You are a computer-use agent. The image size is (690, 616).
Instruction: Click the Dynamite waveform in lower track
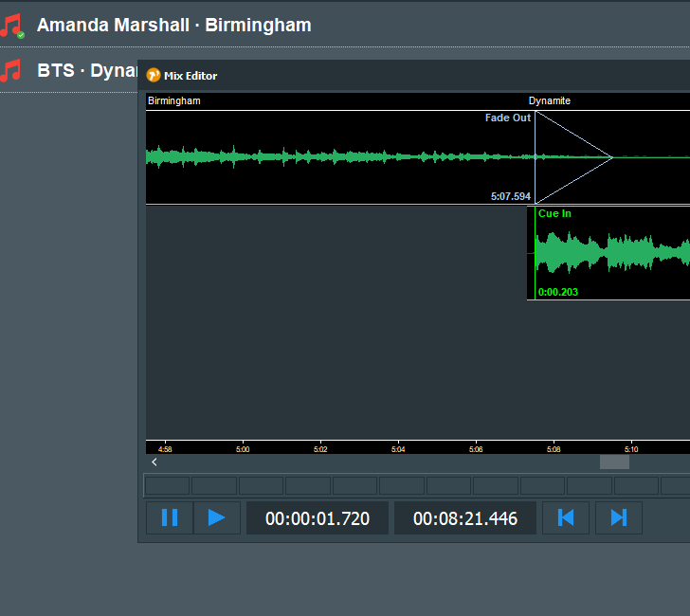click(x=612, y=252)
